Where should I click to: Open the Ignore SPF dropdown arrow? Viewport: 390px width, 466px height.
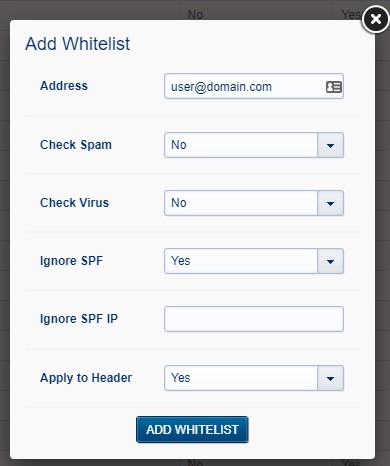pyautogui.click(x=330, y=261)
